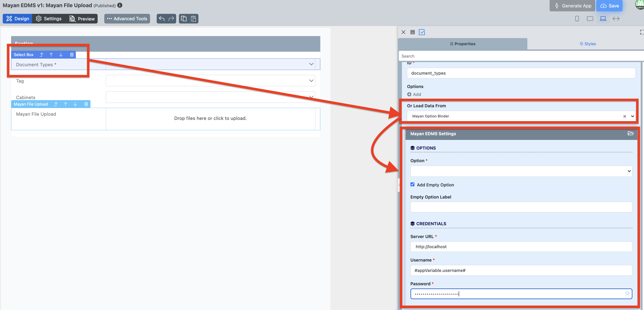Click the copy element icon
This screenshot has height=310, width=644.
(x=184, y=19)
